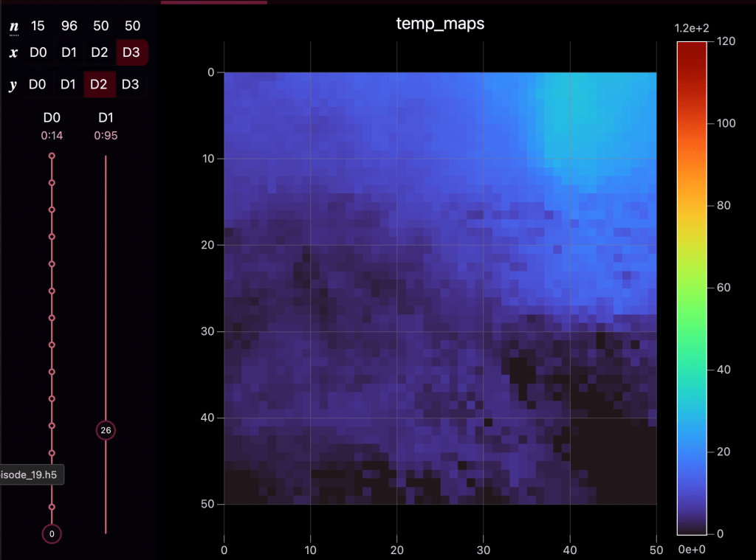Click the 0e+0 minimum value below color bar
Screen dimensions: 756x560
click(691, 548)
